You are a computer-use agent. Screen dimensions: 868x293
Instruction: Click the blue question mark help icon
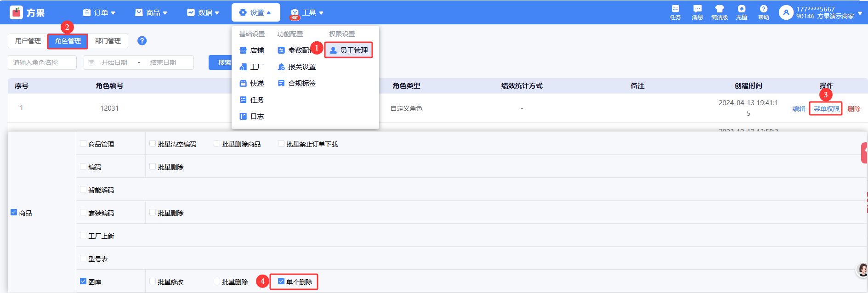(142, 40)
